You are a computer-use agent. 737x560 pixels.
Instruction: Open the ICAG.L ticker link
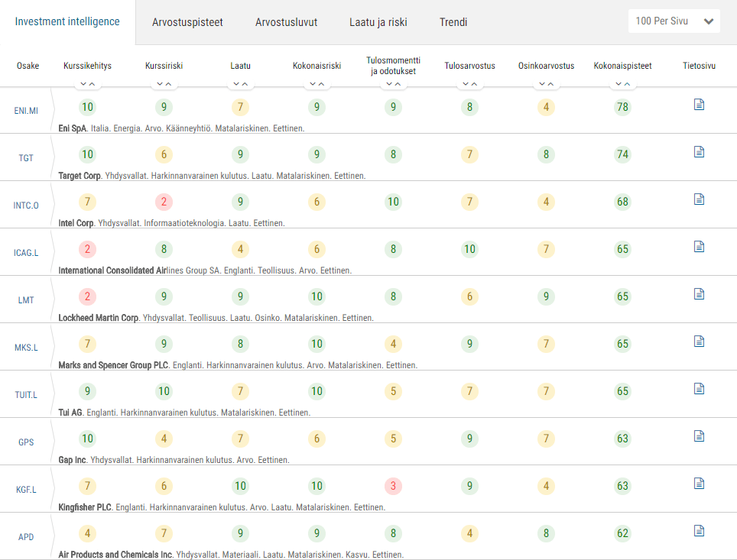(26, 253)
